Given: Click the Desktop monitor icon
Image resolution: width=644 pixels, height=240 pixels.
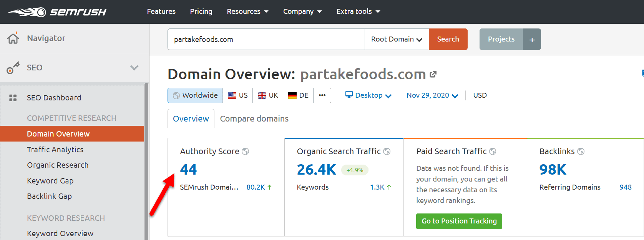Looking at the screenshot, I should coord(349,95).
